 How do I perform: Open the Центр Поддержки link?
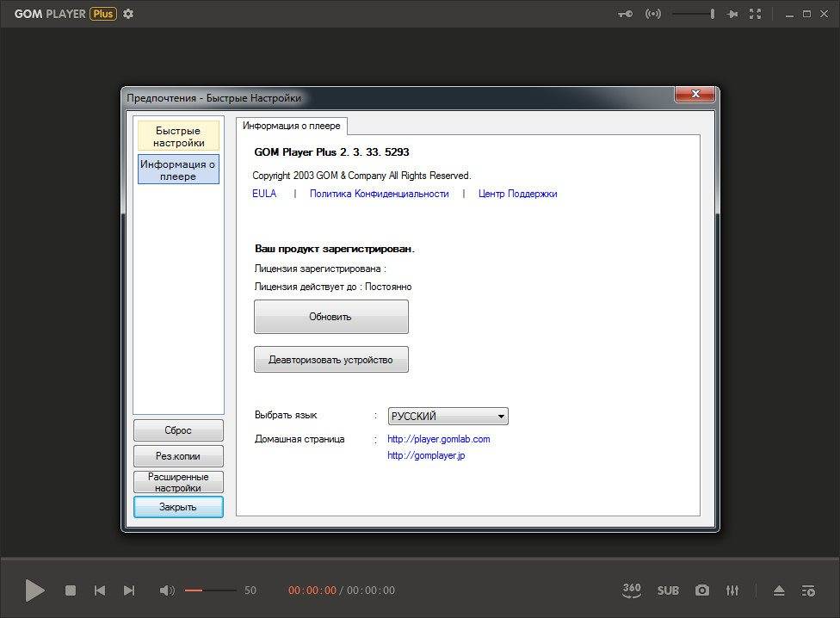(x=517, y=194)
